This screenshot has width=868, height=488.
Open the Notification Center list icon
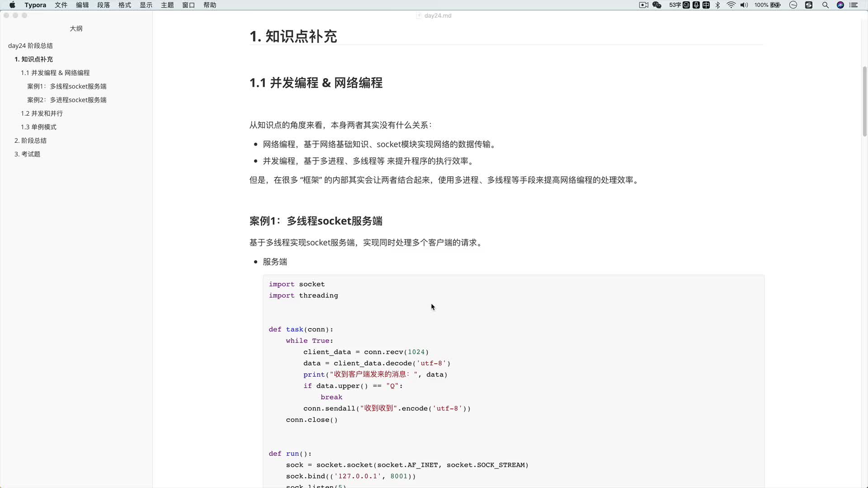click(x=854, y=5)
